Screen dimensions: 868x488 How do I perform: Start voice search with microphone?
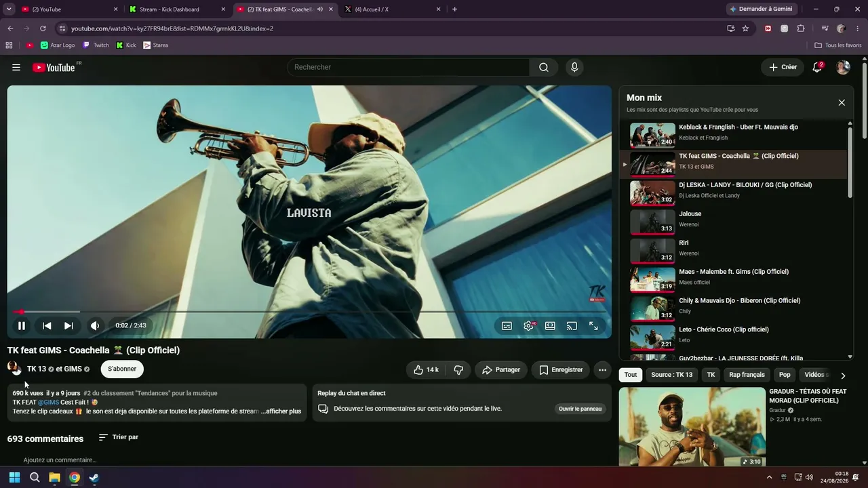pos(574,68)
